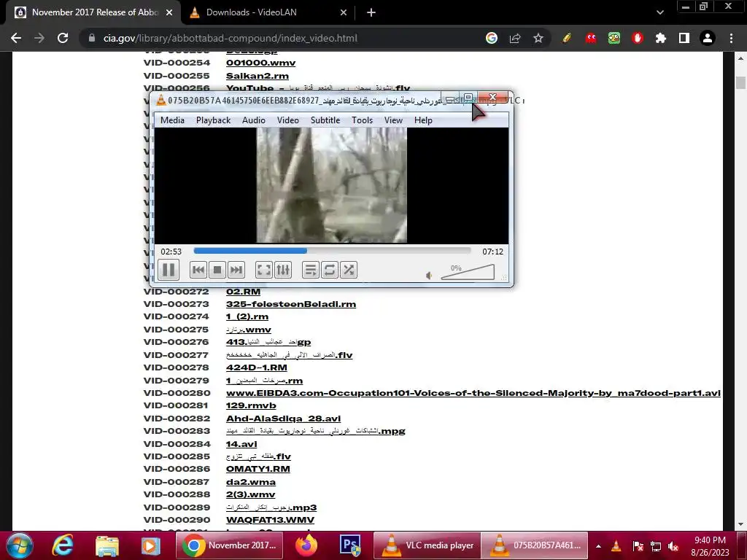Click the Google icon in address bar
The image size is (747, 560).
coord(492,38)
